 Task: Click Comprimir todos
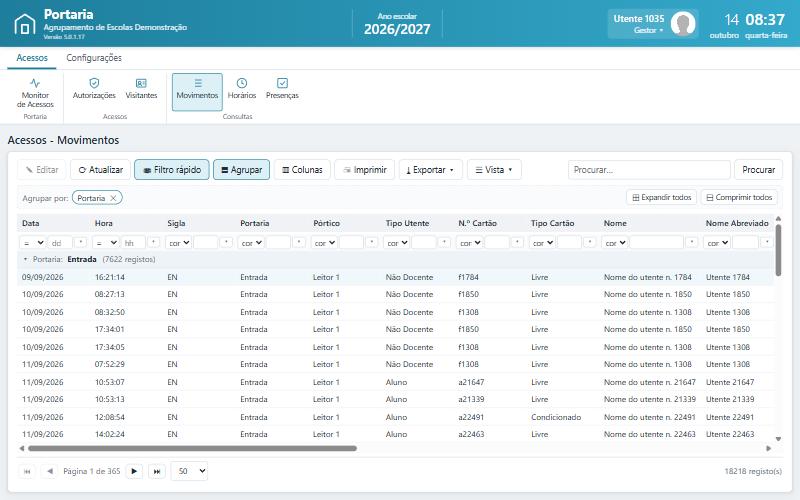(739, 197)
